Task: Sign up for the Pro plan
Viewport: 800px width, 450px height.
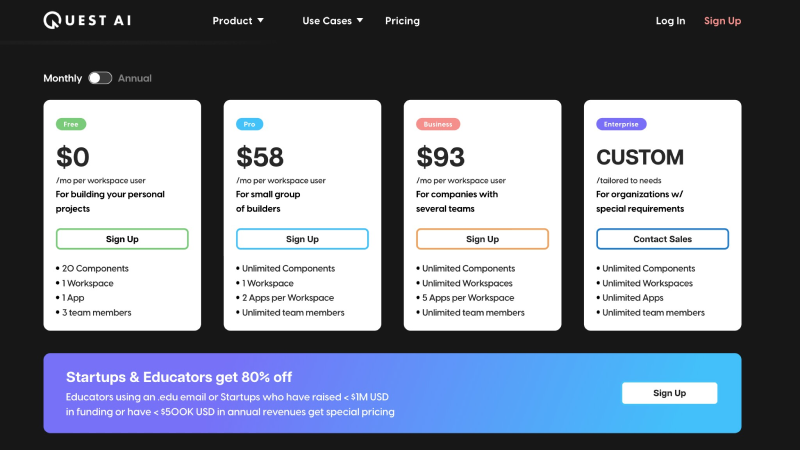Action: pyautogui.click(x=302, y=239)
